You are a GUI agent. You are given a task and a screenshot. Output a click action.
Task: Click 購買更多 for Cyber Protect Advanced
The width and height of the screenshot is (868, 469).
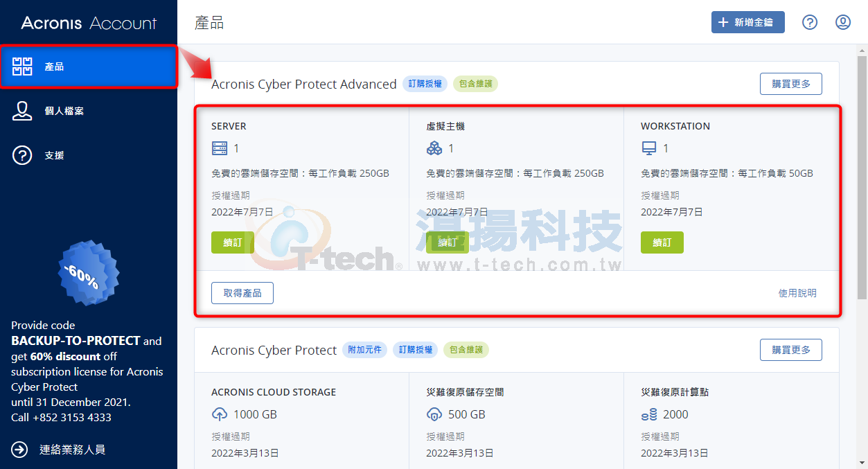791,84
